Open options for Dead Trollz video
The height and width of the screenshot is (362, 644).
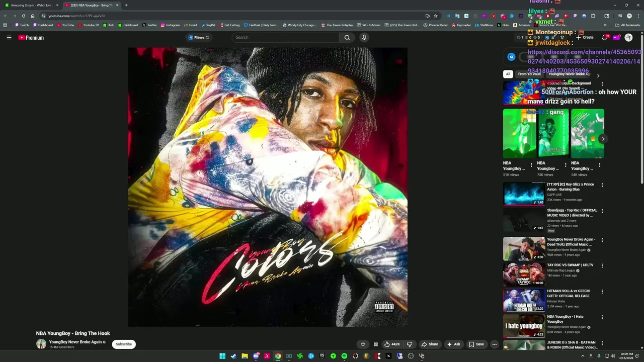[x=602, y=240]
